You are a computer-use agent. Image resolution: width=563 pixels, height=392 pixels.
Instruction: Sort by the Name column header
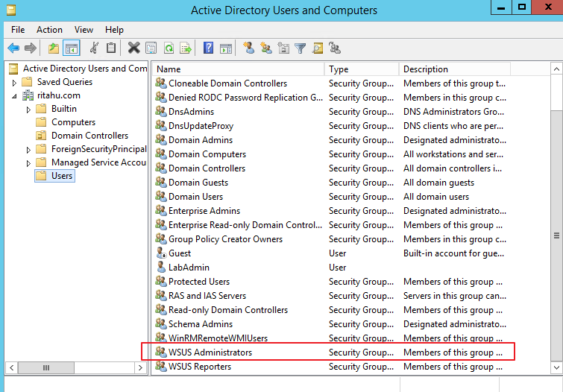point(239,69)
